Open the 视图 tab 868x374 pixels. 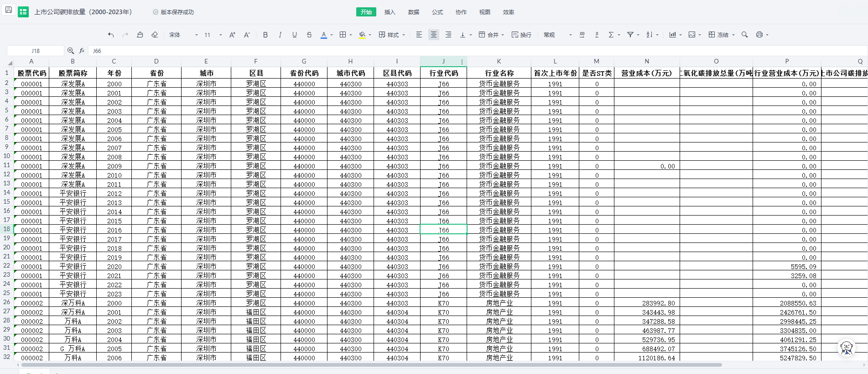coord(485,12)
